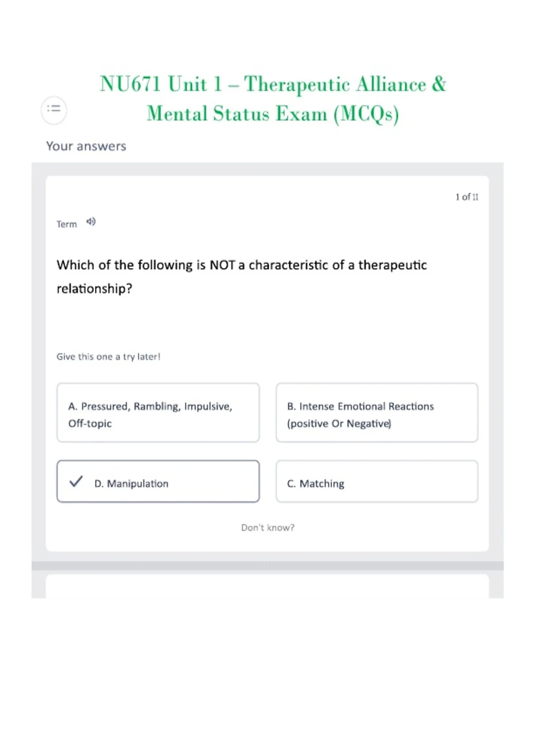This screenshot has width=534, height=756.
Task: Choose answer B. Intense Emotional Reactions
Action: (x=377, y=413)
